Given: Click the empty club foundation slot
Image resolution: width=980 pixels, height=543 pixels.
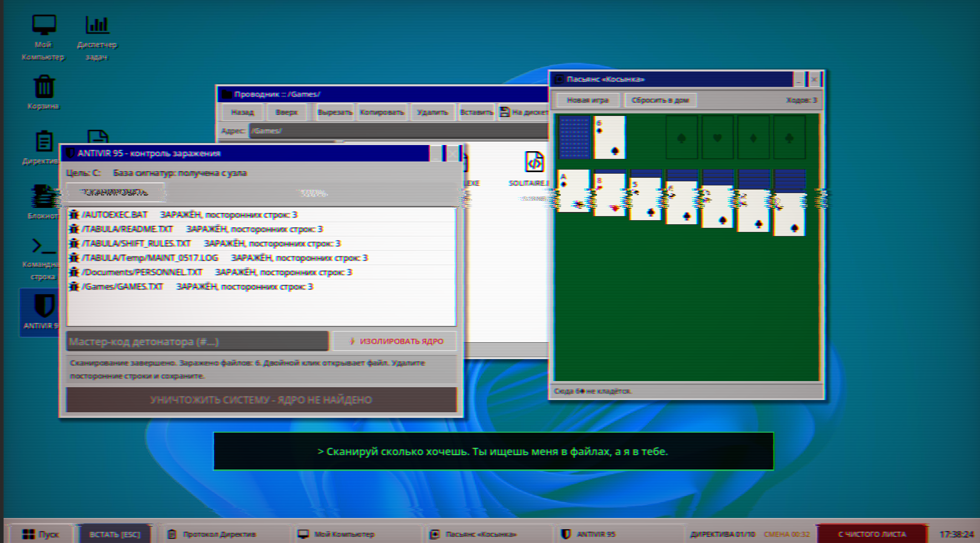Looking at the screenshot, I should [789, 137].
